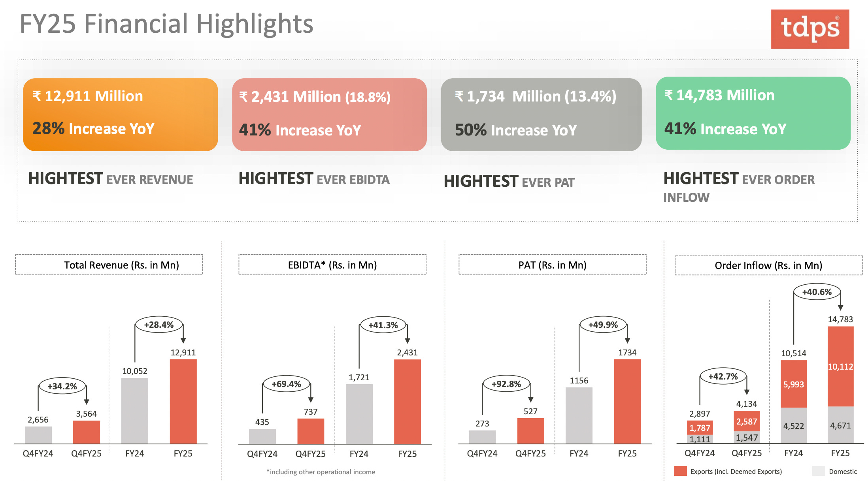868x481 pixels.
Task: Click the grey Domestic legend swatch
Action: pos(818,471)
